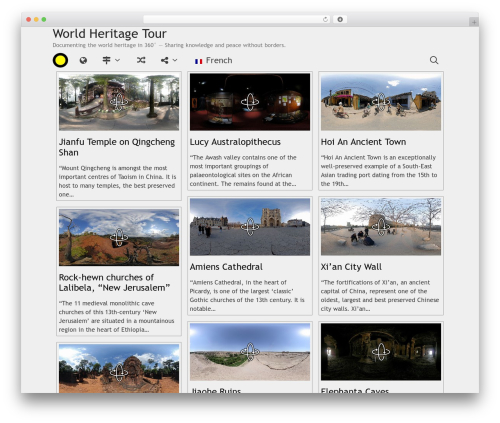Open Amiens Cathedral panorama thumbnail
Screen dimensions: 500x423
[250, 227]
